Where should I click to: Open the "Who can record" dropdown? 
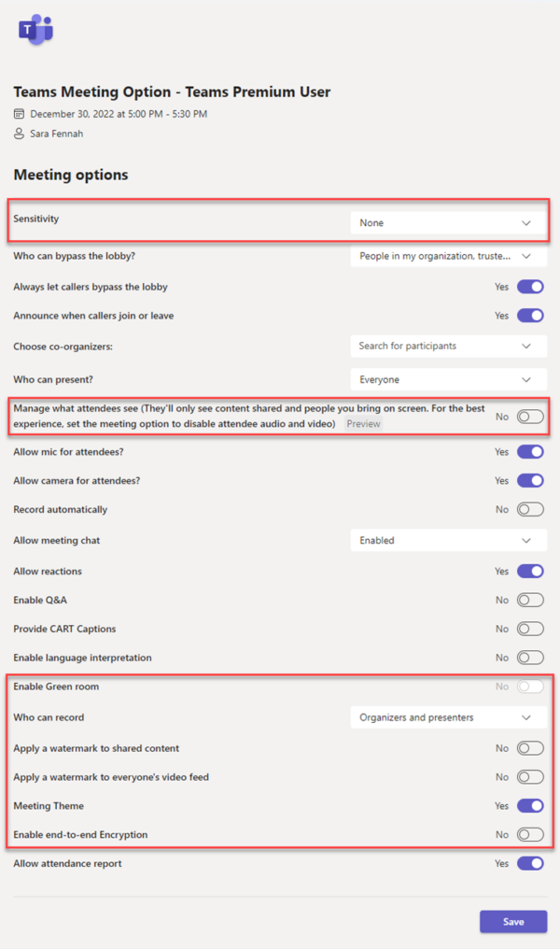point(448,716)
